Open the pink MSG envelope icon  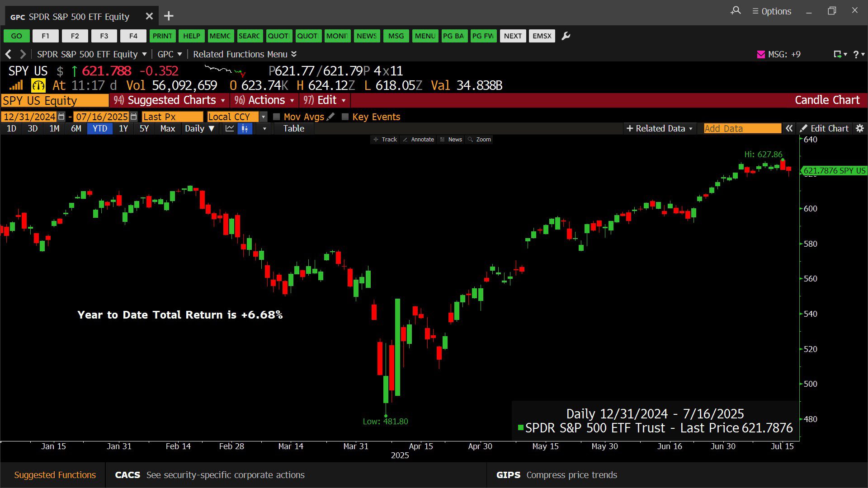(x=761, y=55)
